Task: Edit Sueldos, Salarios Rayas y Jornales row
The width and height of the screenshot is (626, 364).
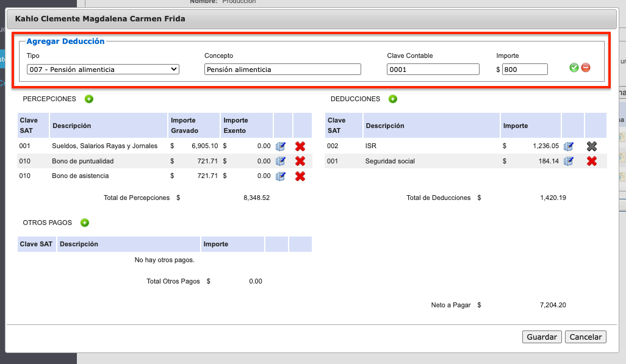Action: coord(281,146)
